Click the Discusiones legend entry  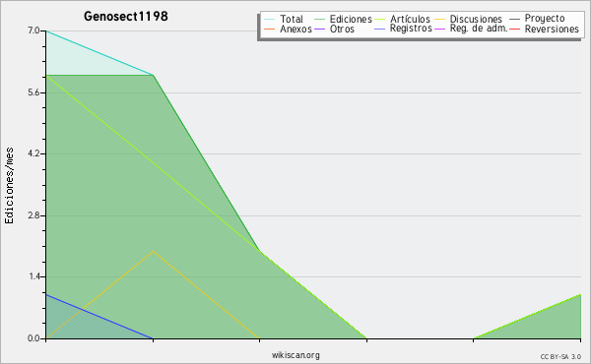pos(469,19)
